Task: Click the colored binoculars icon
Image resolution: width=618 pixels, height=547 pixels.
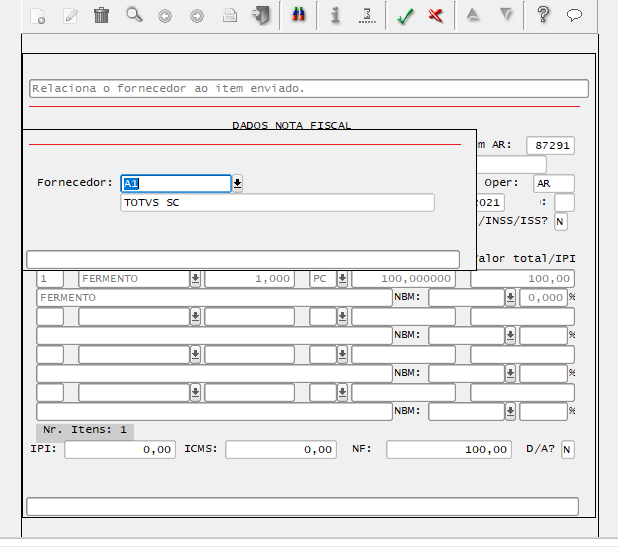Action: click(x=298, y=15)
